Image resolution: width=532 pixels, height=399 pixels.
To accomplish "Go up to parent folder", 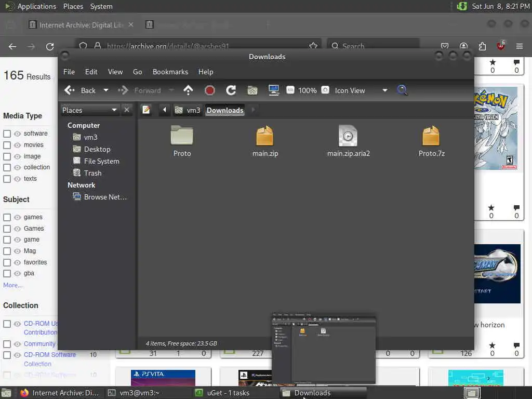I will coord(188,90).
